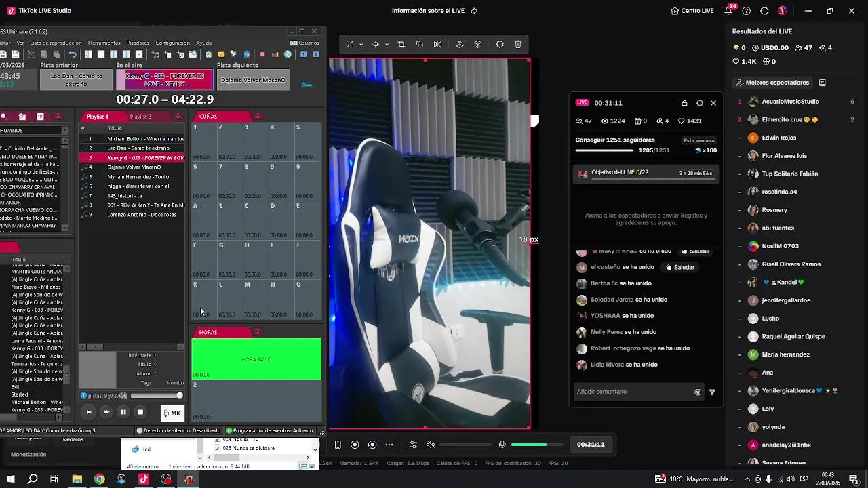Adjust the radio player volume slider
Screen dimensions: 868x488
coord(156,396)
